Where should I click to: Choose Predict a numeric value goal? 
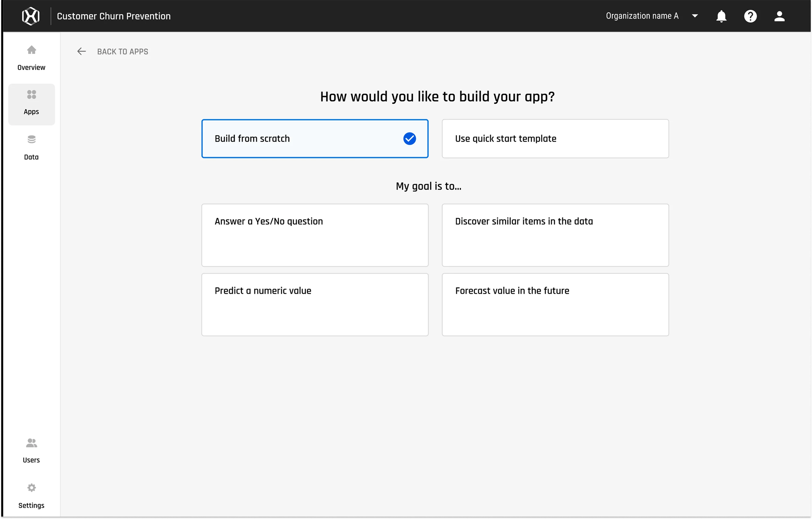pyautogui.click(x=315, y=305)
